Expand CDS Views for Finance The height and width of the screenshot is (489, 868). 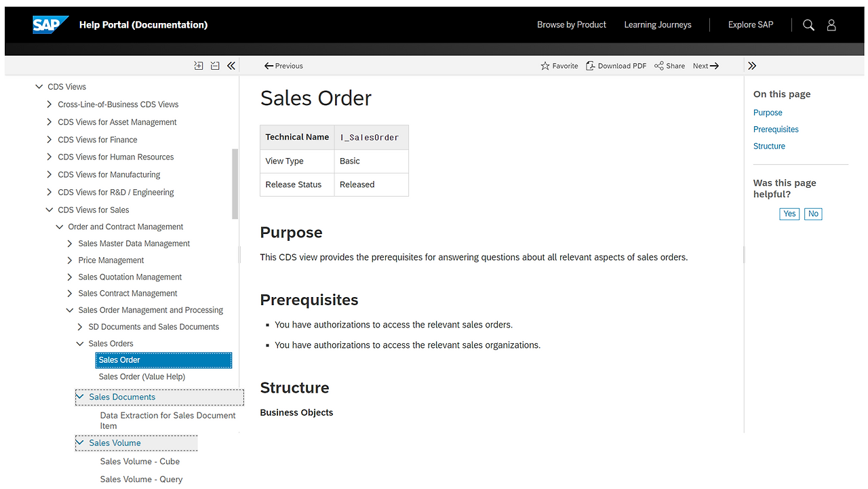click(x=49, y=140)
